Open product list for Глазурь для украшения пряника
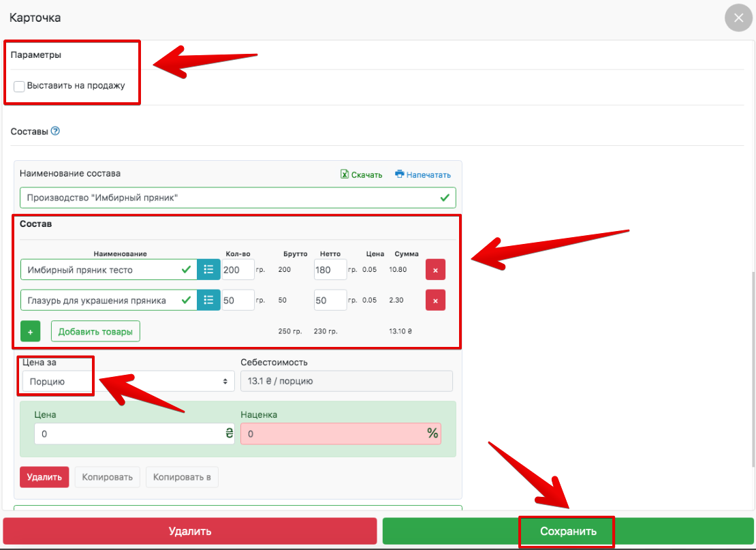Image resolution: width=756 pixels, height=550 pixels. click(208, 300)
